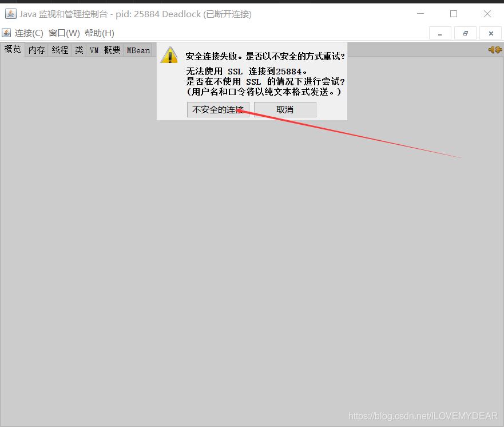Screen dimensions: 504x427
Task: Open the 线程 (Threads) tab
Action: [59, 50]
